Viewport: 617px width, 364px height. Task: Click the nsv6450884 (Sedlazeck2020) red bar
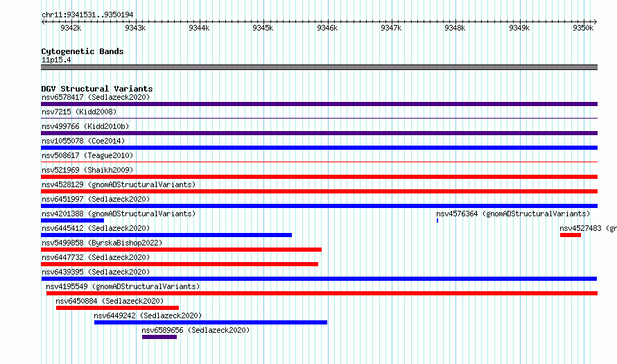click(x=117, y=308)
